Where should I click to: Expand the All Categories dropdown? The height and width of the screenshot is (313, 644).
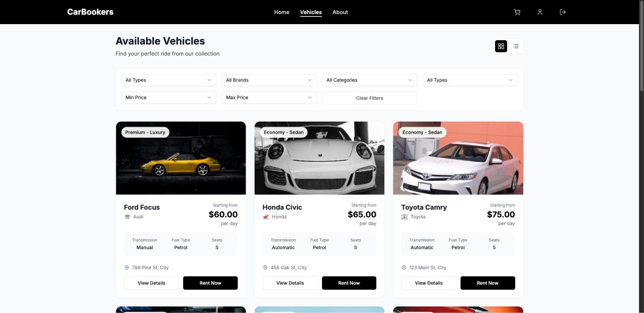(x=370, y=80)
